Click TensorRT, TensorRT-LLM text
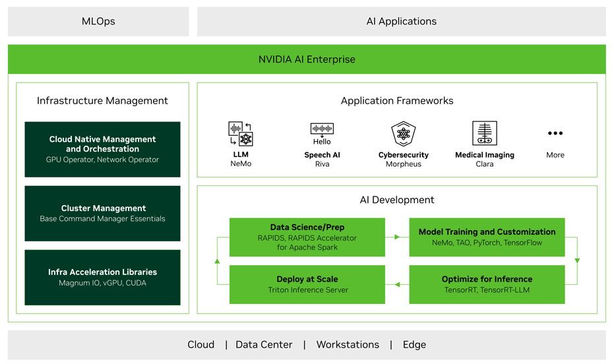614x364 pixels. point(487,290)
